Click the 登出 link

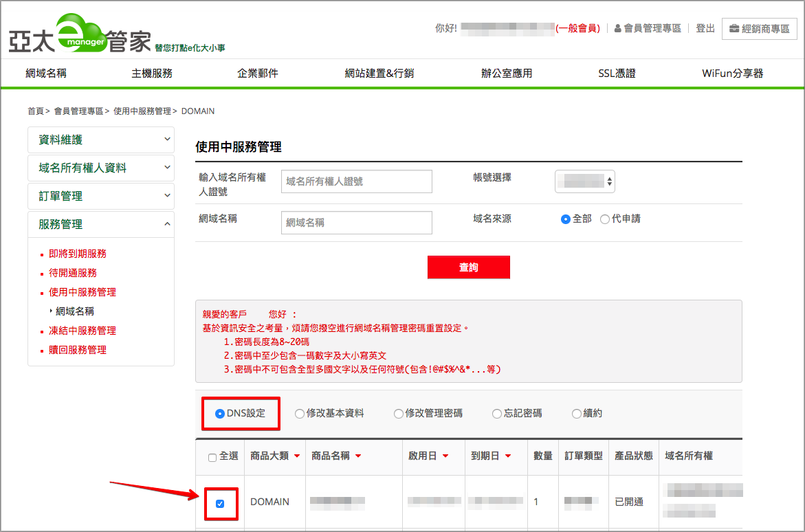tap(705, 29)
